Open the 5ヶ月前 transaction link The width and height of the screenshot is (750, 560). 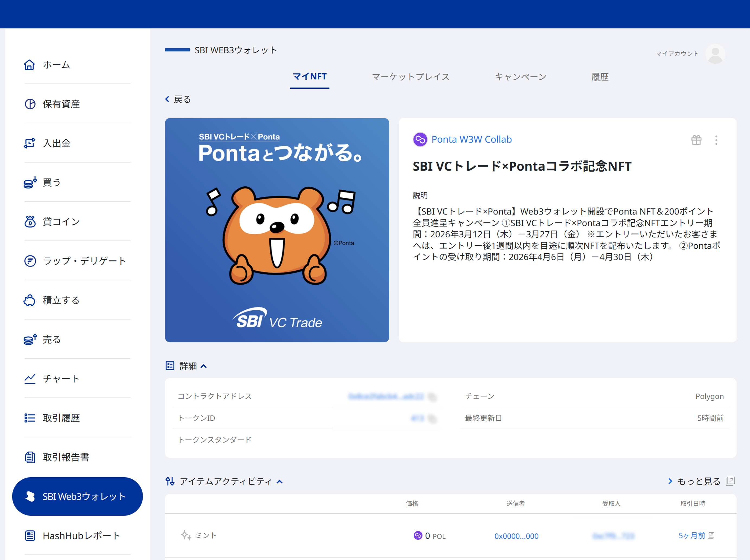(691, 536)
